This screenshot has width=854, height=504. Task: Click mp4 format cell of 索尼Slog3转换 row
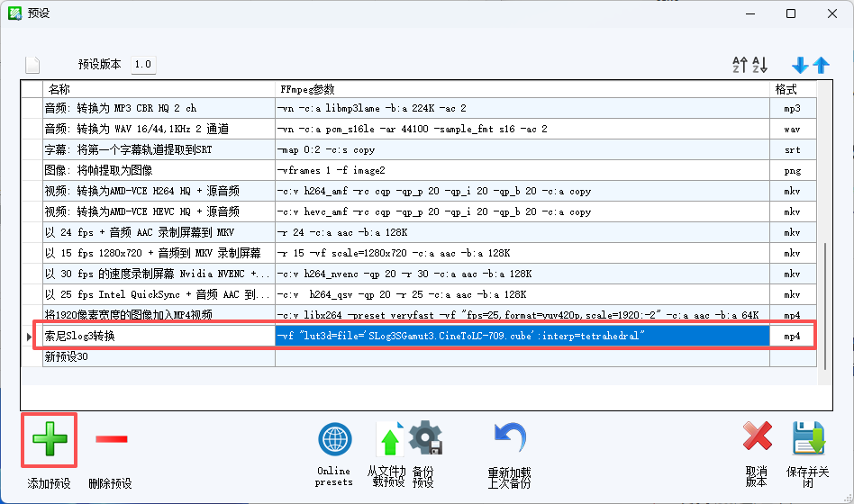[793, 336]
